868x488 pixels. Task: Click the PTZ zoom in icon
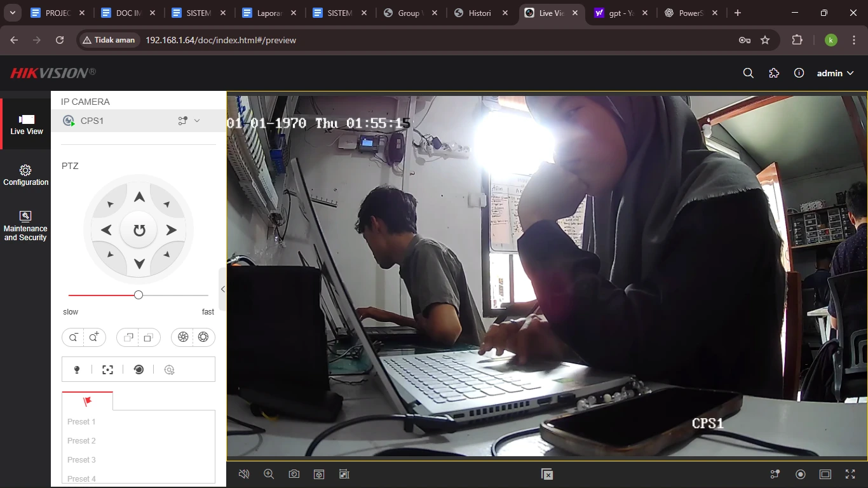coord(95,337)
